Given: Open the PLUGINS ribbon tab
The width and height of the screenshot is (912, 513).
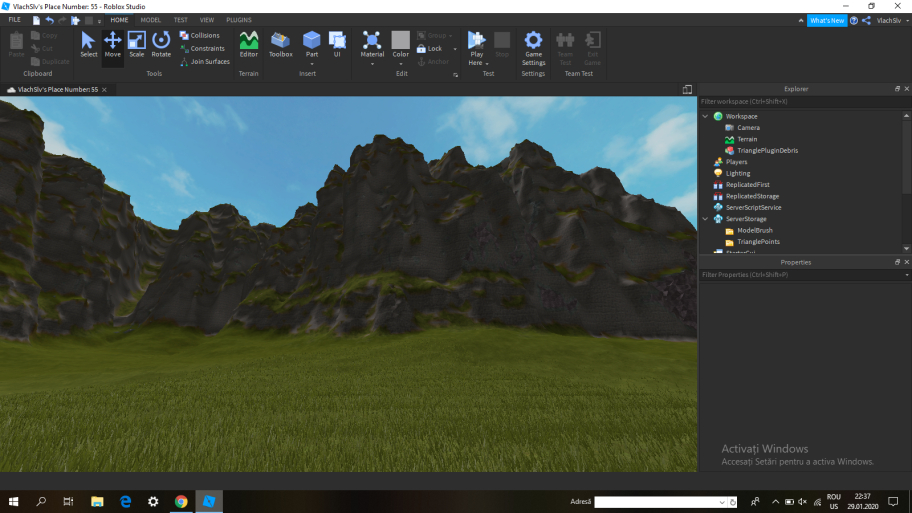Looking at the screenshot, I should coord(239,20).
